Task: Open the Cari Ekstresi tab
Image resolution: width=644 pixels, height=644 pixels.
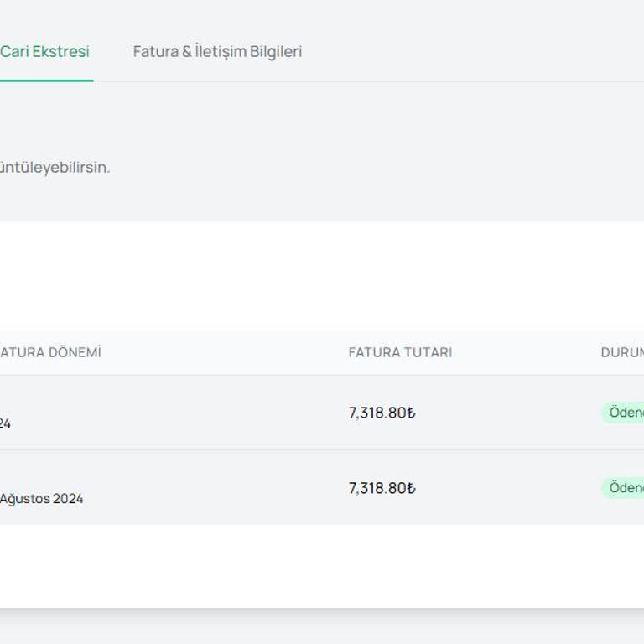Action: coord(45,51)
